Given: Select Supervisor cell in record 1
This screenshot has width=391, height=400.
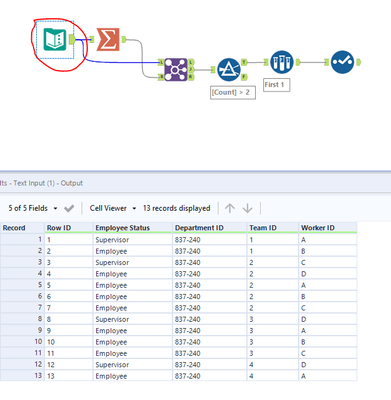Looking at the screenshot, I should (x=133, y=240).
